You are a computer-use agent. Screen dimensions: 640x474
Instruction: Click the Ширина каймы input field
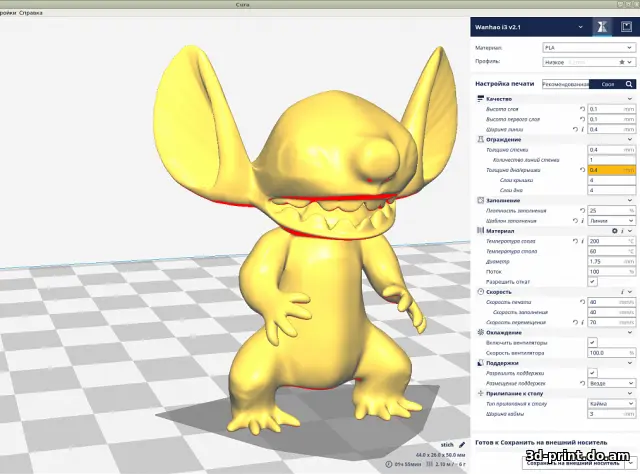point(611,414)
